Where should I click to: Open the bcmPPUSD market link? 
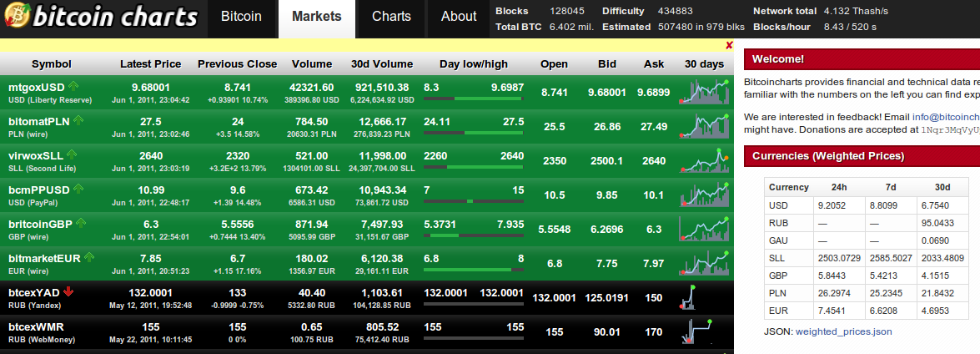[x=38, y=190]
